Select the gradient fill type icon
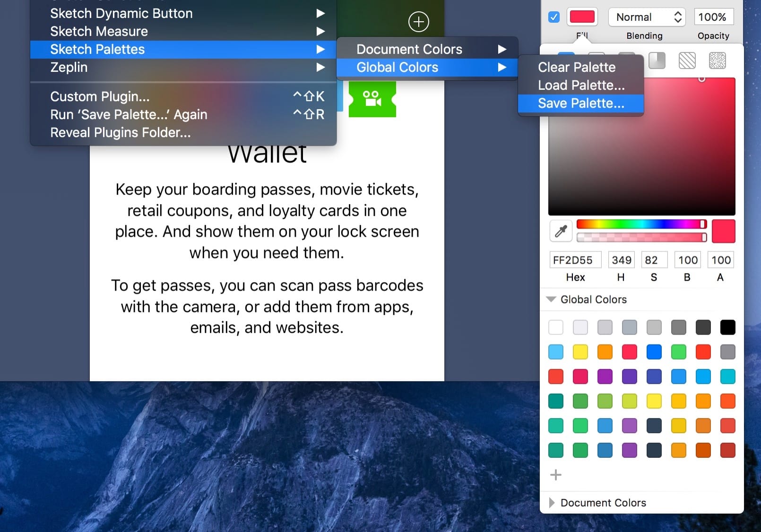 coord(657,60)
